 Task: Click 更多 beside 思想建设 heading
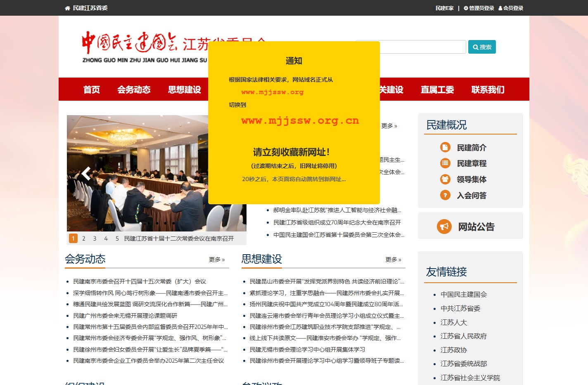[x=393, y=260]
